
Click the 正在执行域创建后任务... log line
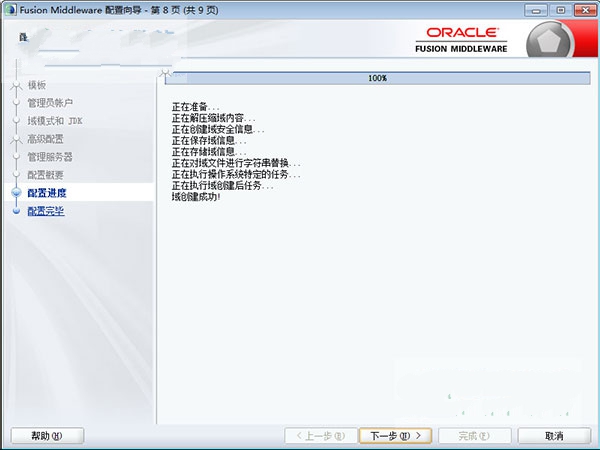(x=222, y=186)
